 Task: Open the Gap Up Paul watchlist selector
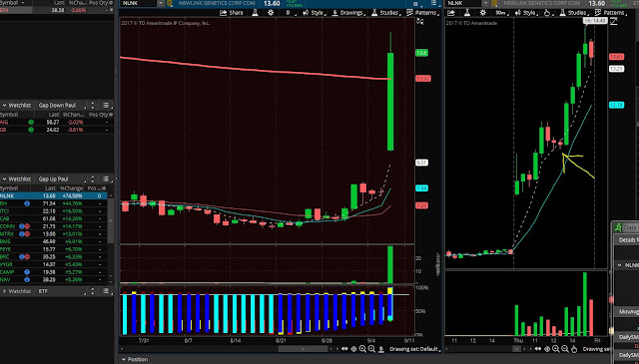pyautogui.click(x=61, y=180)
